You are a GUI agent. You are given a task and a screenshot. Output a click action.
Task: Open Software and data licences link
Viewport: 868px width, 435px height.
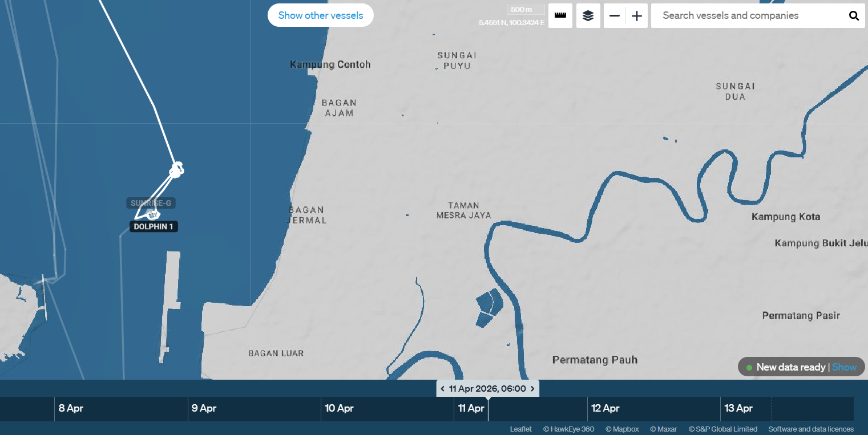pos(810,429)
